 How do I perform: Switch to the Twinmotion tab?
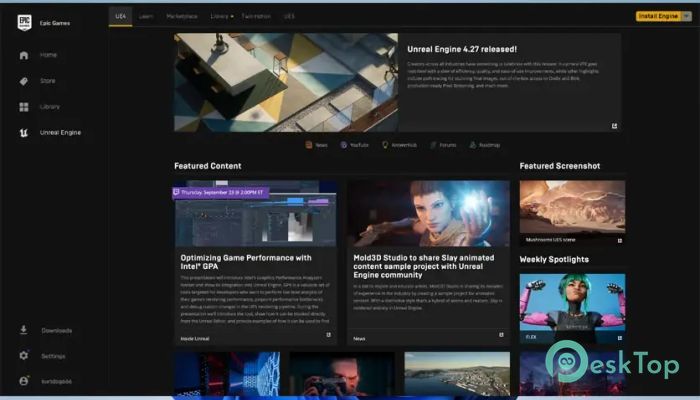point(256,16)
